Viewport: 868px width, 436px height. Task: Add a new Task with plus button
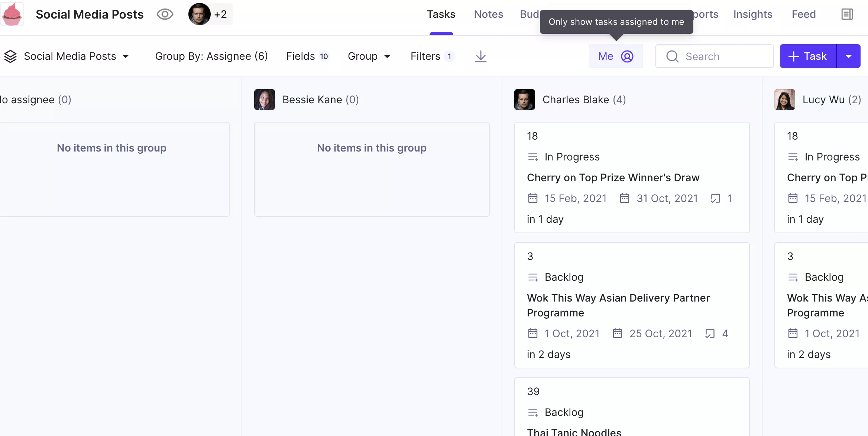808,56
